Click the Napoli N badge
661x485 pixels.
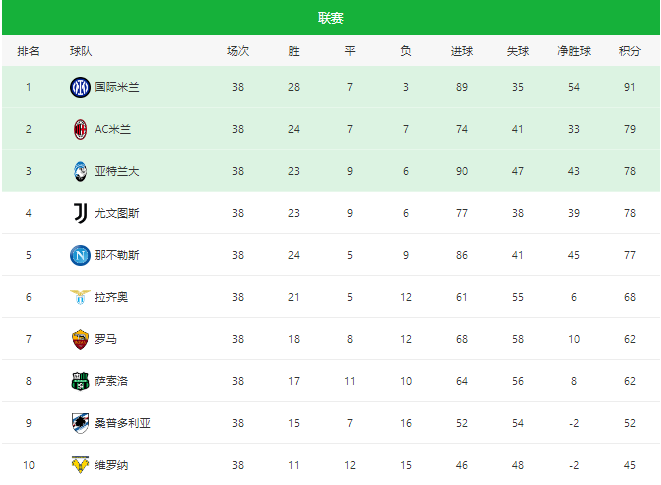click(80, 255)
